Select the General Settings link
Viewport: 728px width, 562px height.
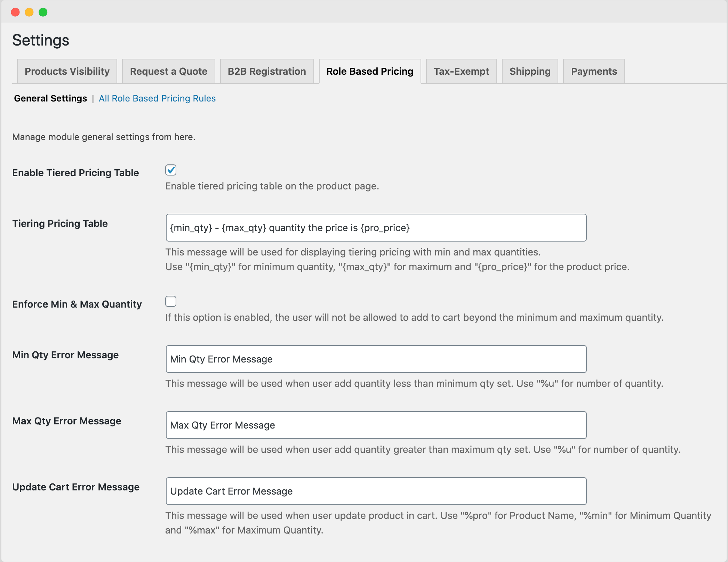pyautogui.click(x=50, y=98)
